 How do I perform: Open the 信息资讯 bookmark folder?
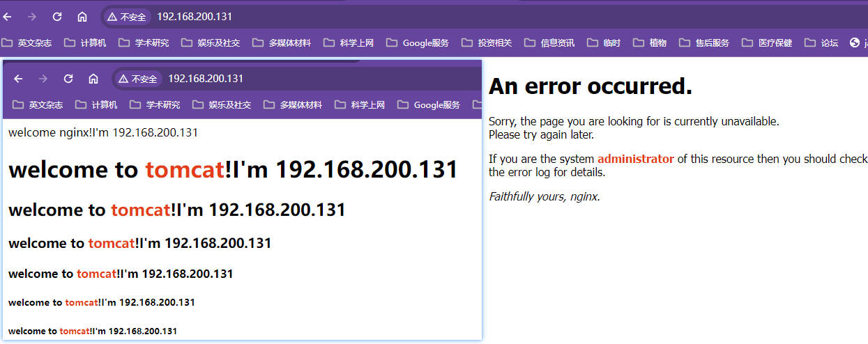(x=549, y=43)
